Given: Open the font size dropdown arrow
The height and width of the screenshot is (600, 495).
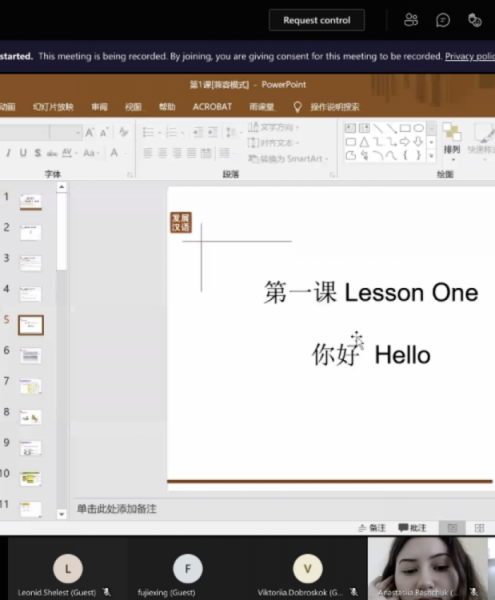Looking at the screenshot, I should 78,133.
